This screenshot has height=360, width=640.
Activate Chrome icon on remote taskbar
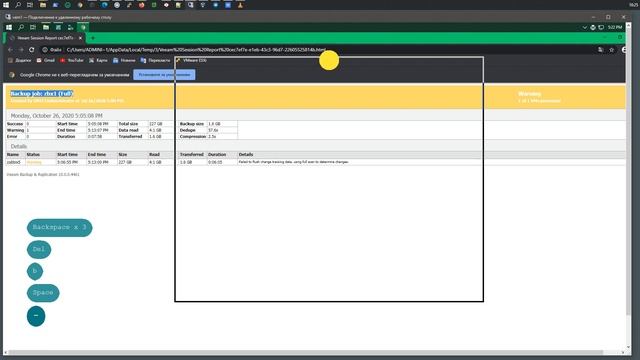(x=83, y=27)
